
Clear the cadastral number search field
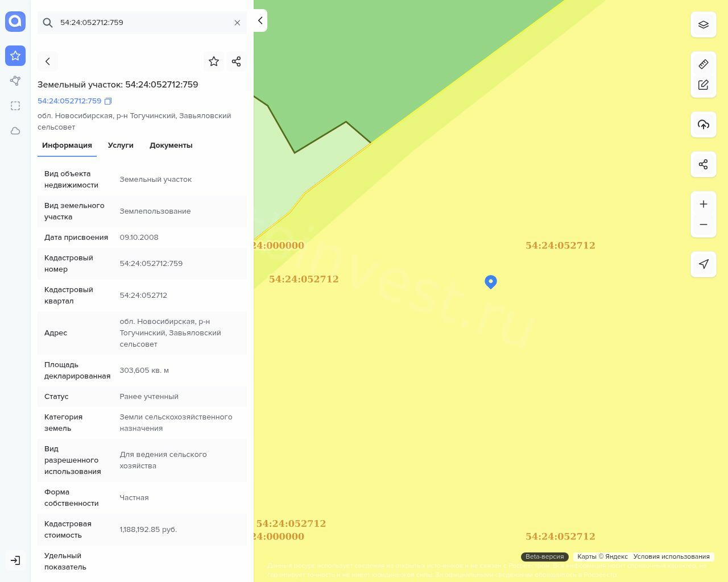pyautogui.click(x=237, y=23)
